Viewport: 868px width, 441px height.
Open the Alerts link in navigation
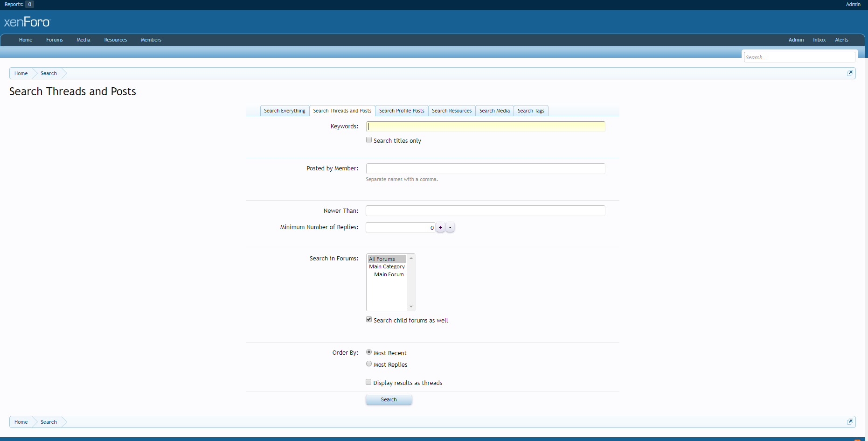click(x=841, y=40)
